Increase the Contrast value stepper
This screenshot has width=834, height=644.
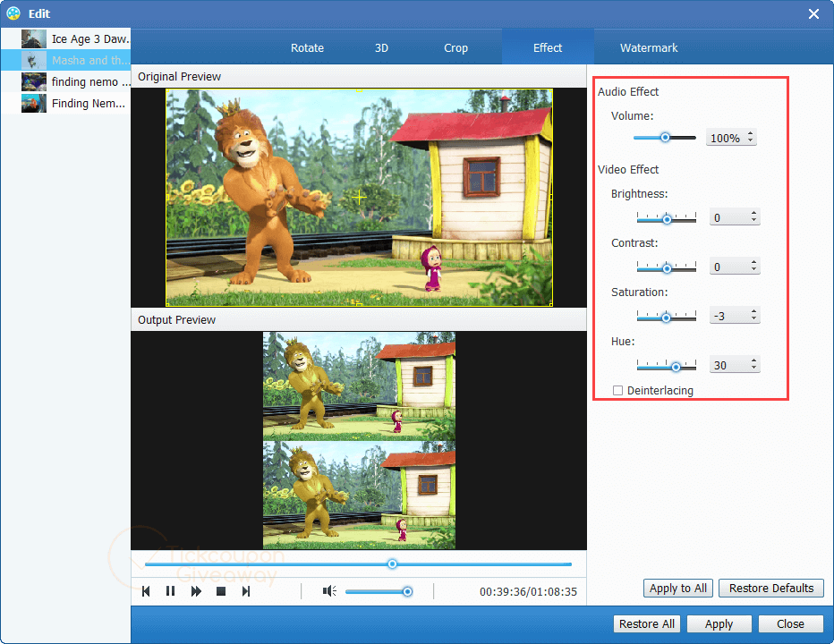pyautogui.click(x=753, y=262)
